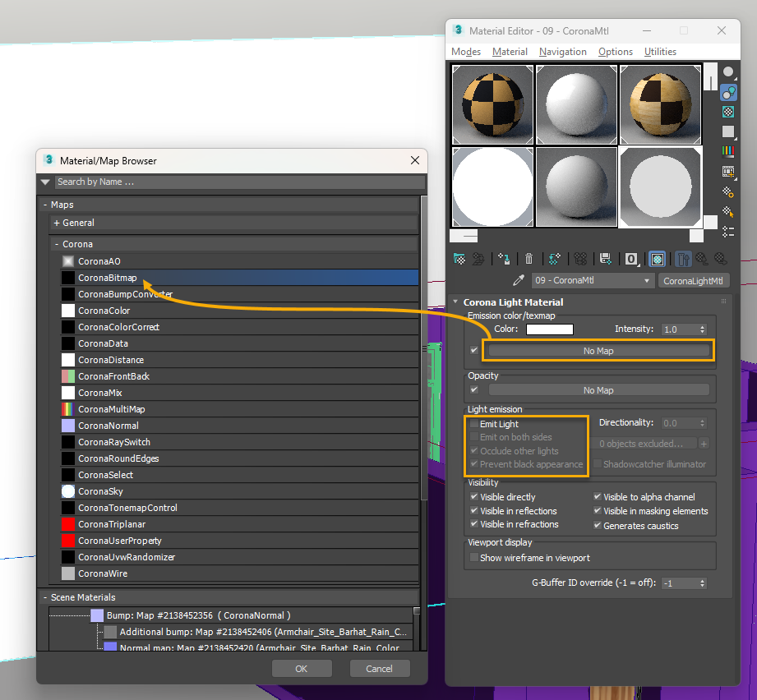Uncheck Visible in refractions
The height and width of the screenshot is (700, 757).
pyautogui.click(x=474, y=524)
